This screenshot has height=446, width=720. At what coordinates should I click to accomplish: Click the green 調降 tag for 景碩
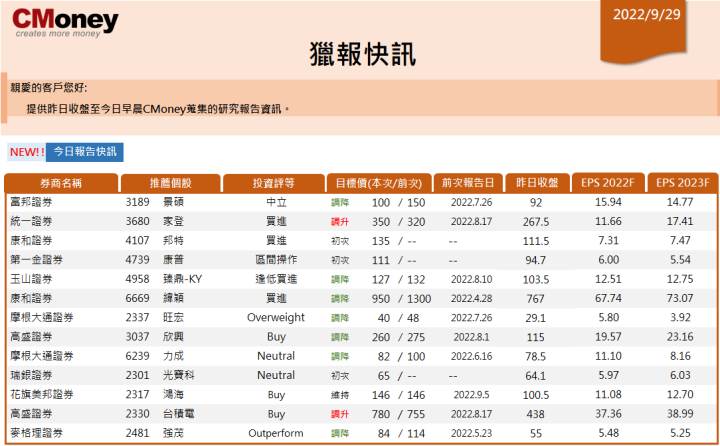tap(340, 203)
